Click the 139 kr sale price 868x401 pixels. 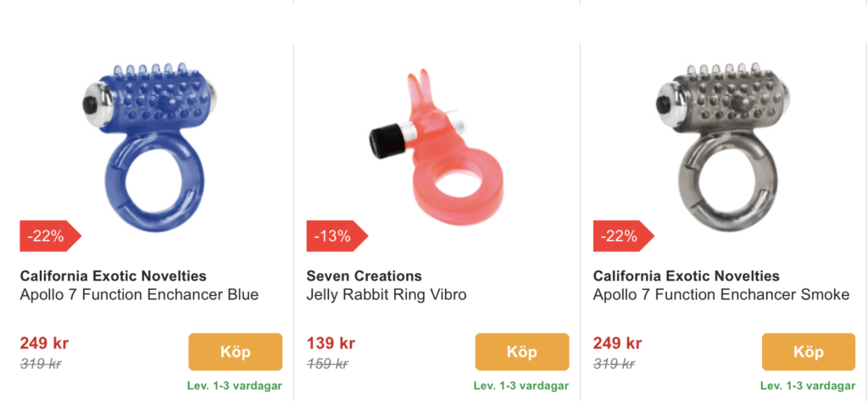click(331, 343)
